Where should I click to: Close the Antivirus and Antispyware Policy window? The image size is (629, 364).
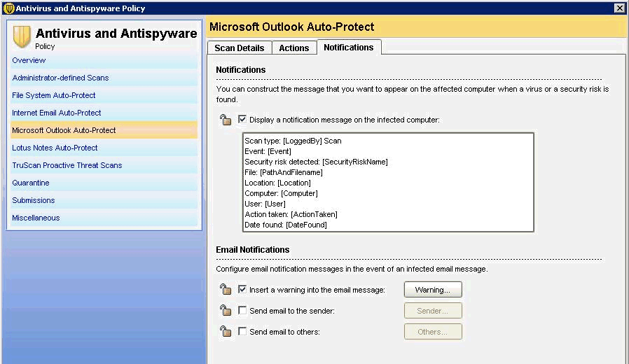click(619, 8)
